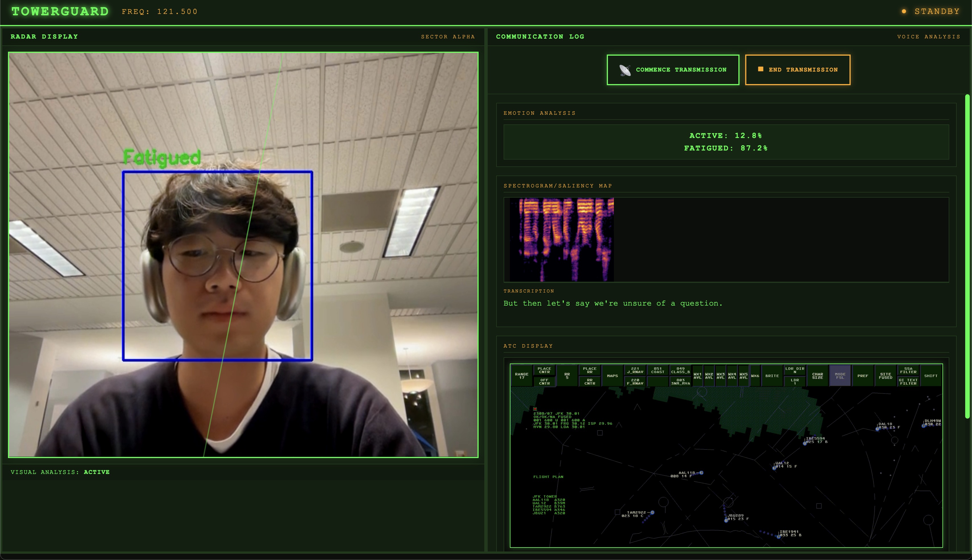This screenshot has height=560, width=972.
Task: Open the BRITE brightness submenu
Action: (772, 376)
